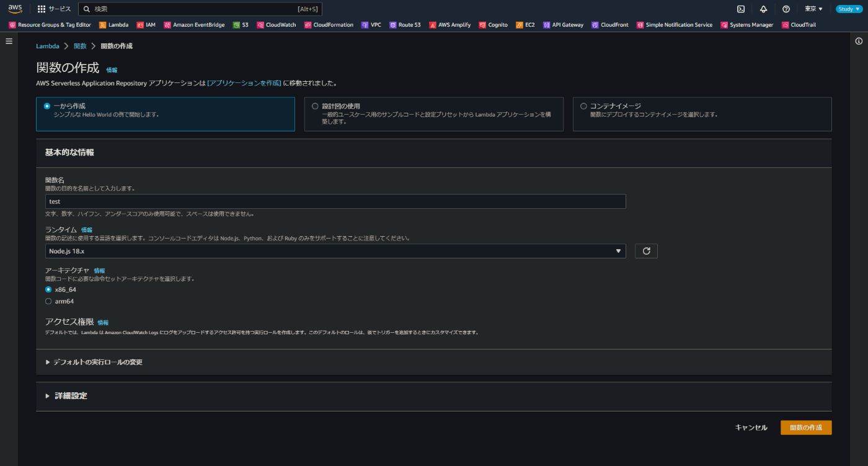Select the 一から作成 option

[x=165, y=114]
